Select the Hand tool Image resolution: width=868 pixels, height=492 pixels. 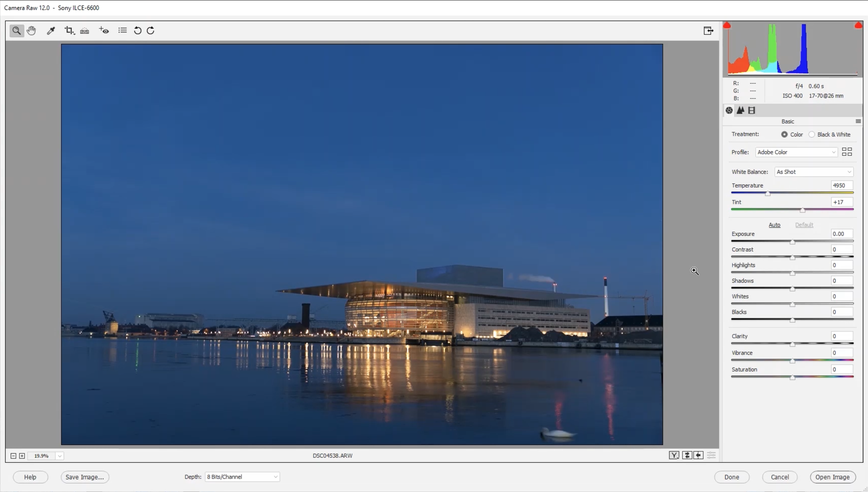pyautogui.click(x=31, y=31)
